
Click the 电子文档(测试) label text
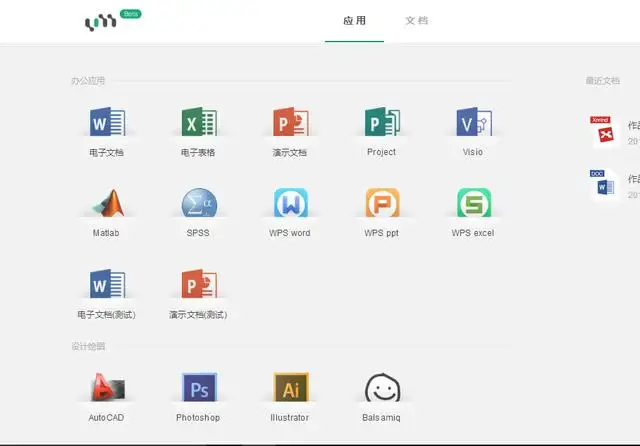[x=107, y=315]
